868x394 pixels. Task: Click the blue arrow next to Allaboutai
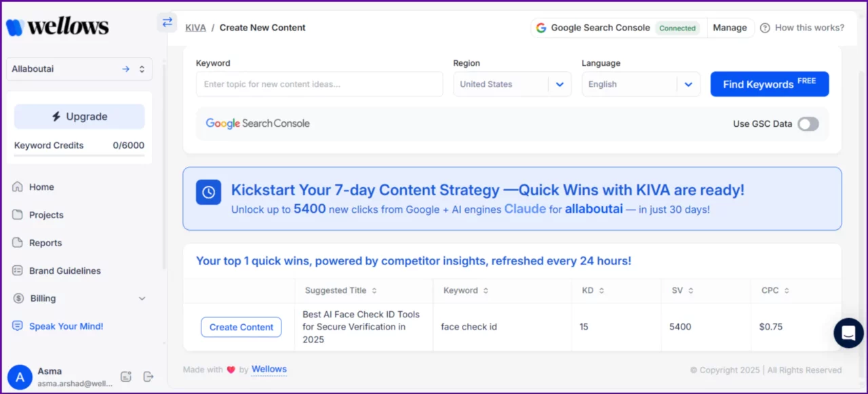125,69
